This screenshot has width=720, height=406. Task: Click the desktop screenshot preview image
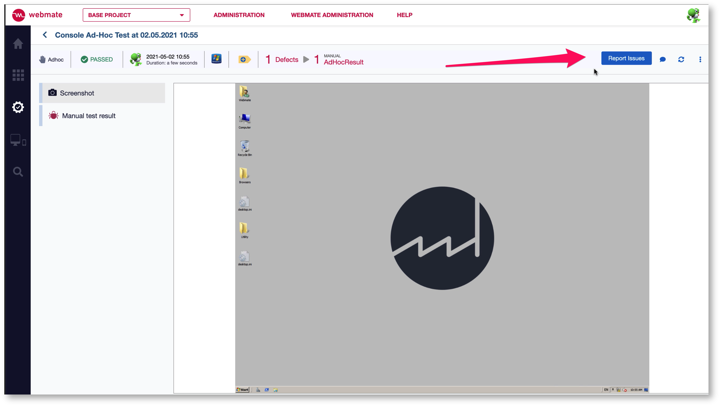(442, 238)
